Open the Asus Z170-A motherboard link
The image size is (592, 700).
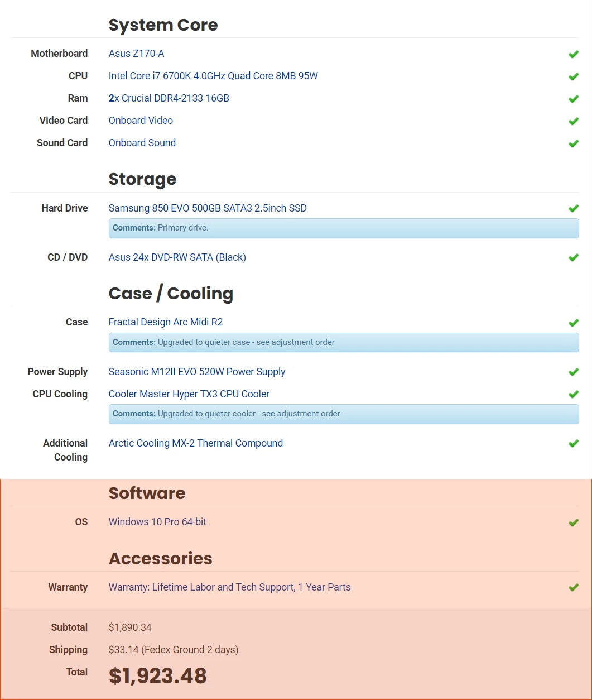[x=136, y=54]
